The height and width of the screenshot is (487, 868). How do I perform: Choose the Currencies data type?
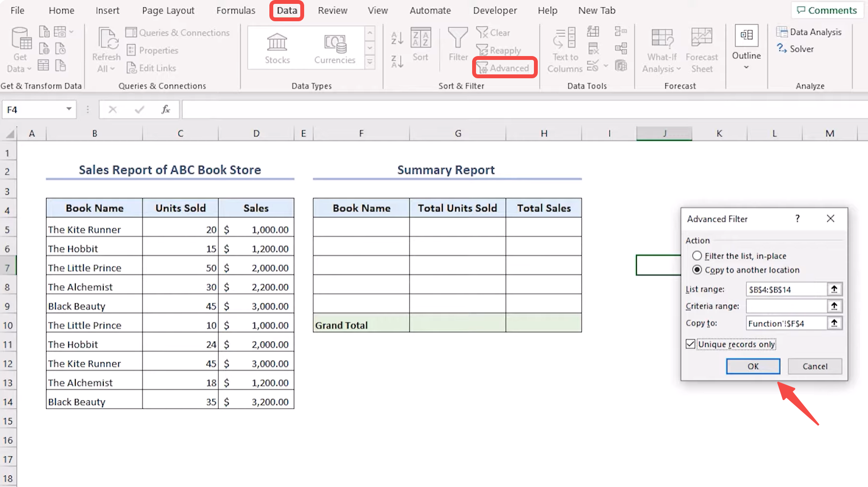[x=335, y=48]
